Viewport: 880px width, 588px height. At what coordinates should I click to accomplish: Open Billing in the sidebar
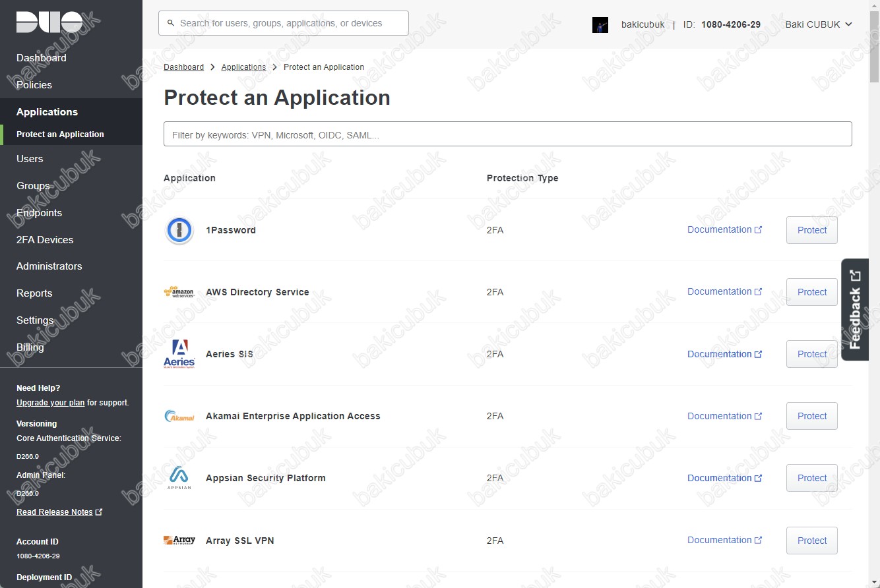coord(30,347)
